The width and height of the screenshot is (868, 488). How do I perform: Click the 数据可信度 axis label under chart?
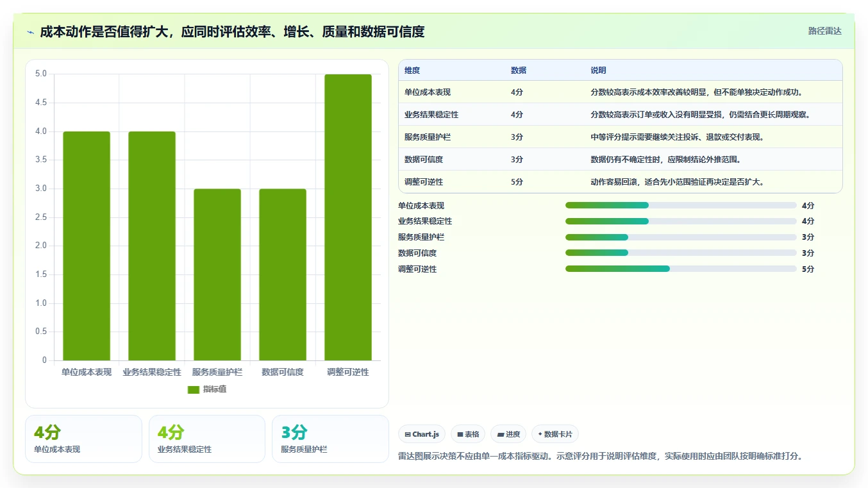283,372
